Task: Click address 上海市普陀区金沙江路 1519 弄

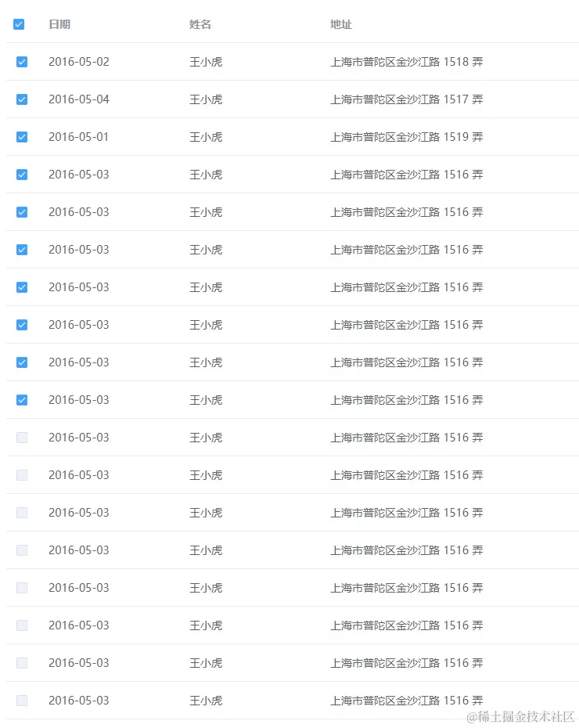Action: (406, 137)
